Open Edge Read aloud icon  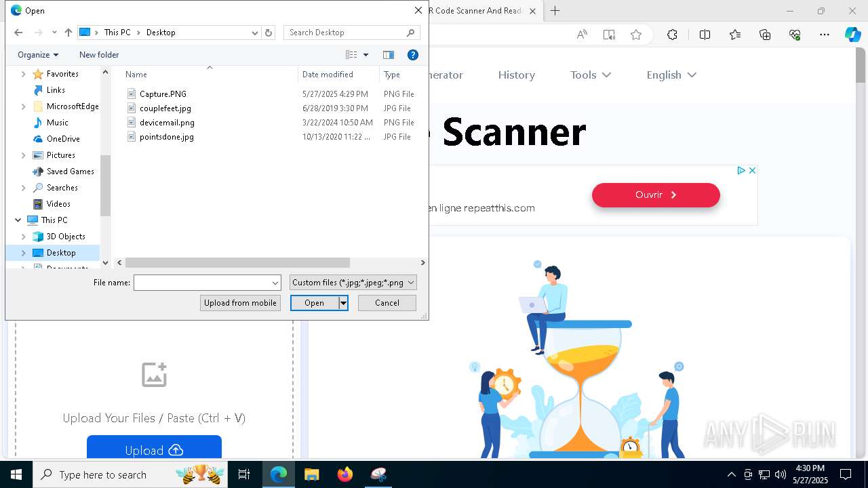tap(582, 35)
